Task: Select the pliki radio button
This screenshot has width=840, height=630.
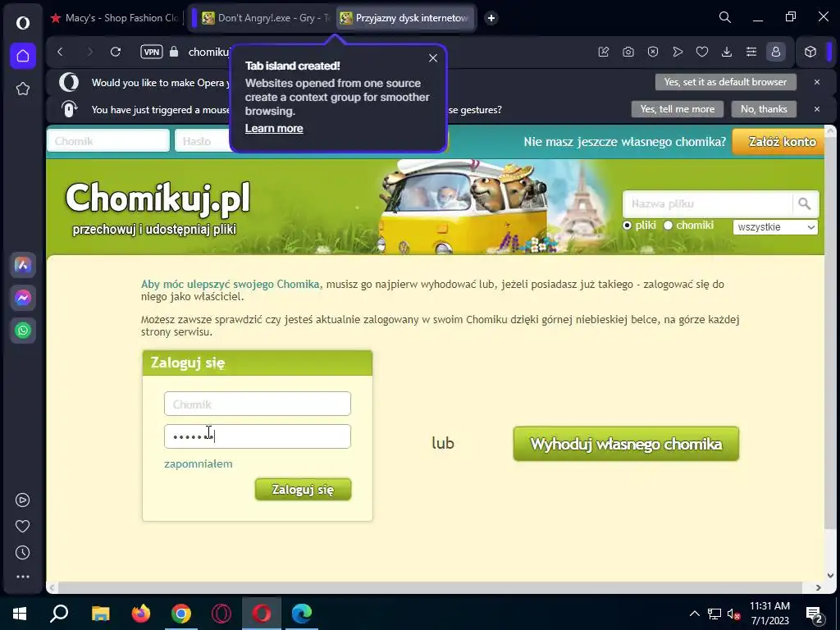Action: pos(627,226)
